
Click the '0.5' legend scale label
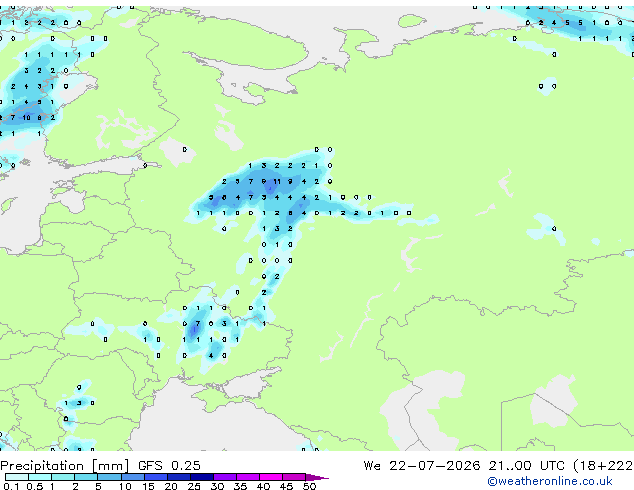point(35,486)
